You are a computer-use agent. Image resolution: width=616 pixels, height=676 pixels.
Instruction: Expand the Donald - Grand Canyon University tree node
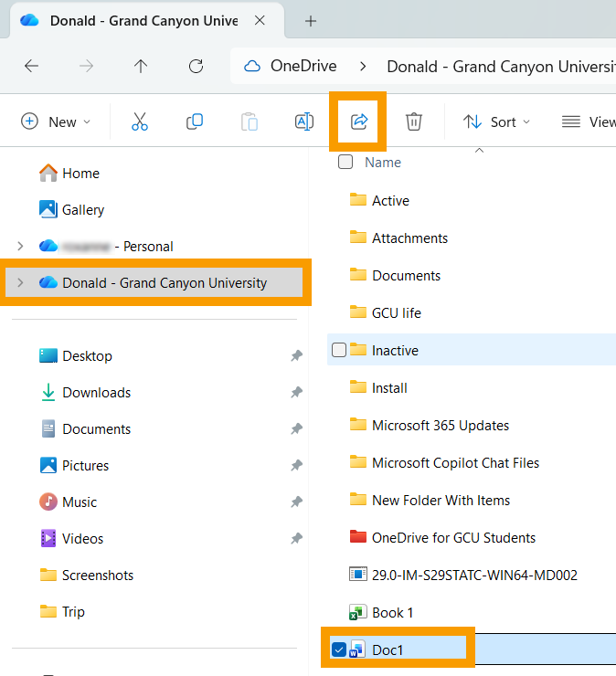tap(20, 282)
